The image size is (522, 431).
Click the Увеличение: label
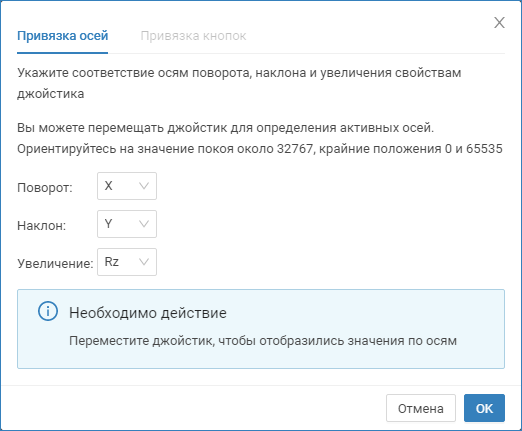pos(55,264)
